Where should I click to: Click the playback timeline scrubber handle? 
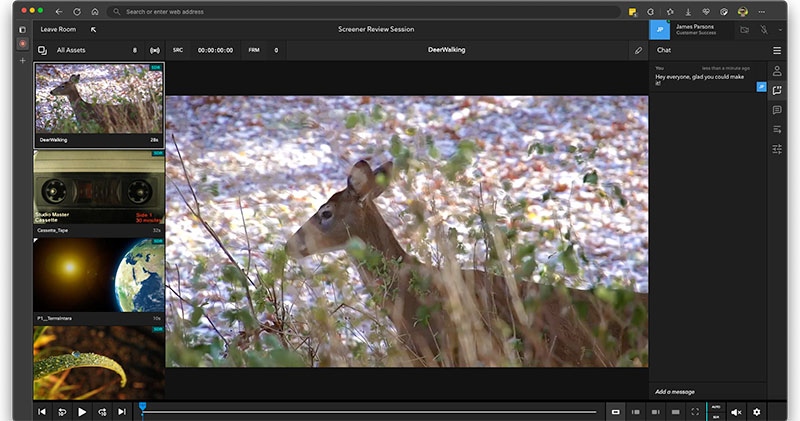(142, 407)
